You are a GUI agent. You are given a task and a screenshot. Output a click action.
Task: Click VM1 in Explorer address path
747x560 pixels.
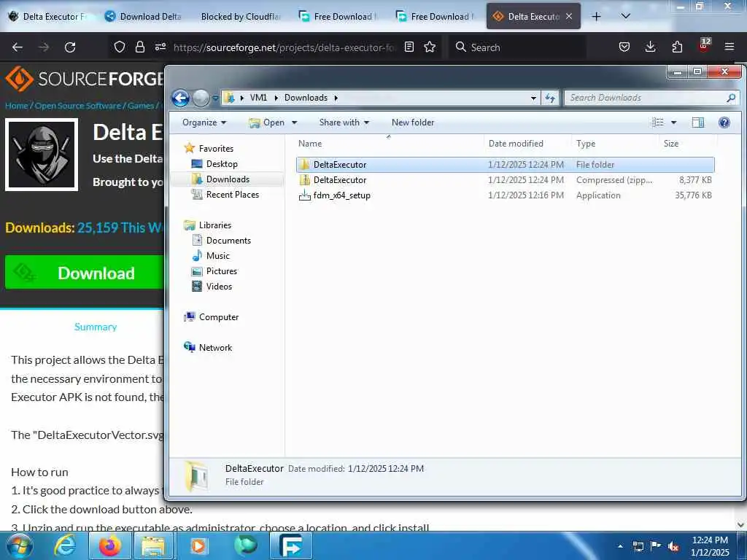[x=258, y=98]
